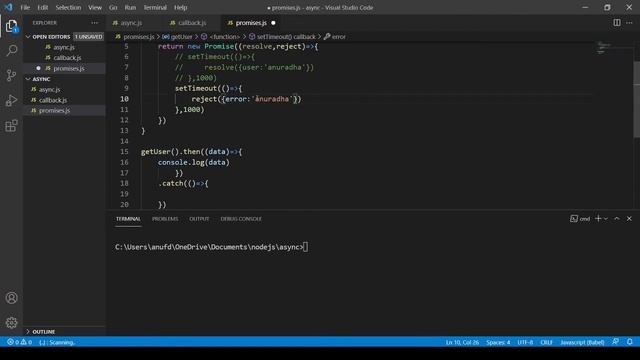Image resolution: width=640 pixels, height=360 pixels.
Task: Open async.js in Open Editors list
Action: point(64,47)
